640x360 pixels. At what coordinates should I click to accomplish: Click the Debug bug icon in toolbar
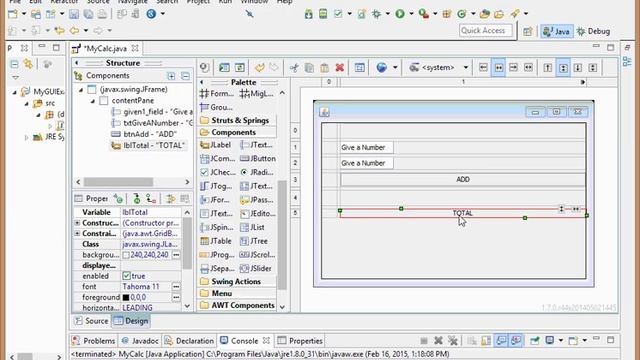(376, 14)
